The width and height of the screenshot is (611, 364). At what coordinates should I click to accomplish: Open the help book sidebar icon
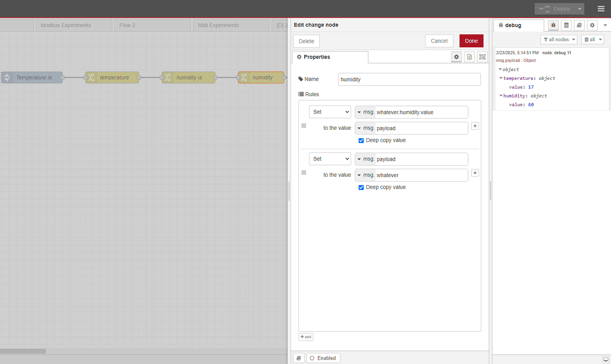[580, 25]
